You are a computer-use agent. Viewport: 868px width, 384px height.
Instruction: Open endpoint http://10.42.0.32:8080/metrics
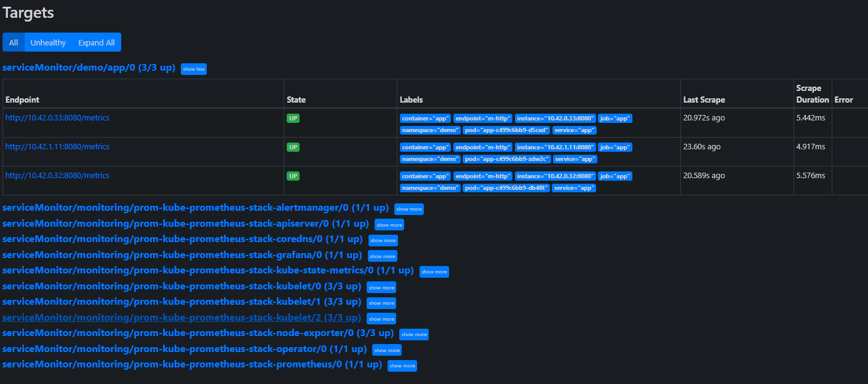point(57,175)
